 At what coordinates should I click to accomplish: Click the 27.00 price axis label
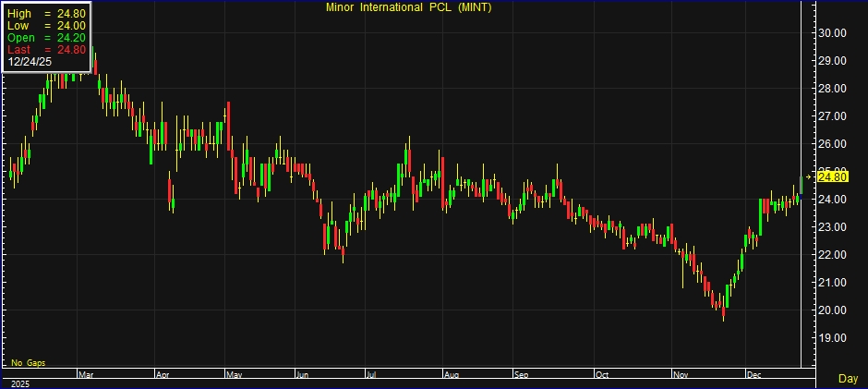[834, 116]
